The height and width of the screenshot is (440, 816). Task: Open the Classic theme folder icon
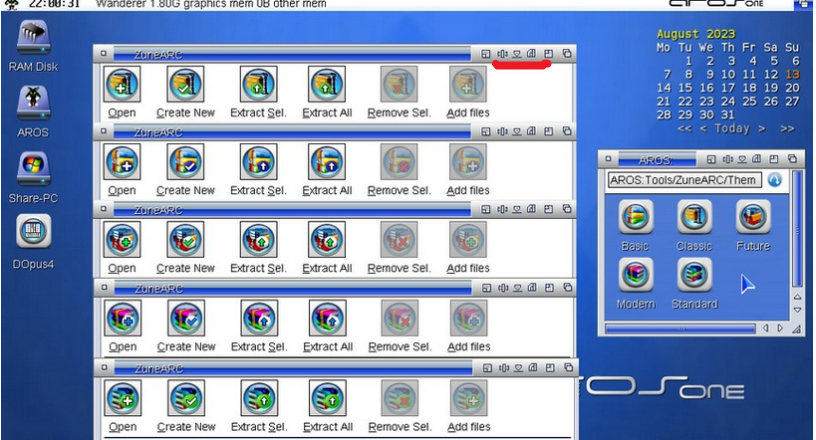pos(694,216)
